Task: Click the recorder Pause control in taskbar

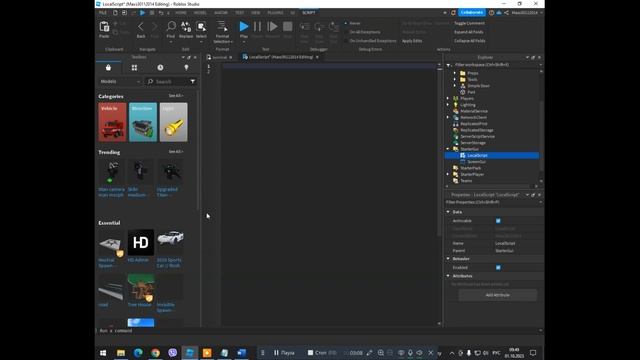Action: point(284,353)
